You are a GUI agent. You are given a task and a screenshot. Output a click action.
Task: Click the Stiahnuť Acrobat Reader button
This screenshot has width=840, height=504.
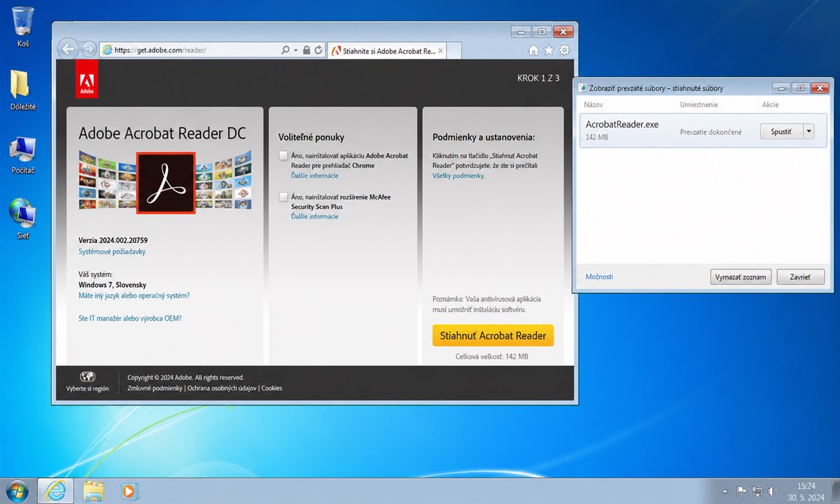click(493, 335)
